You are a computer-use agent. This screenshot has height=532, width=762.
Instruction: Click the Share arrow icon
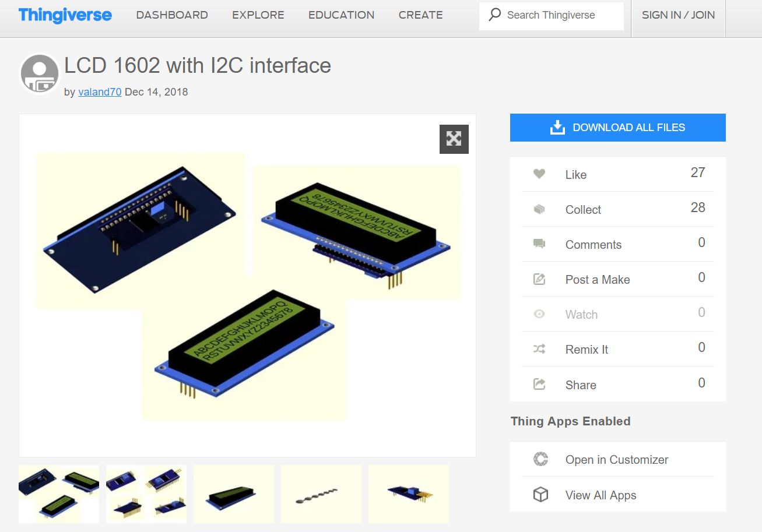click(539, 384)
